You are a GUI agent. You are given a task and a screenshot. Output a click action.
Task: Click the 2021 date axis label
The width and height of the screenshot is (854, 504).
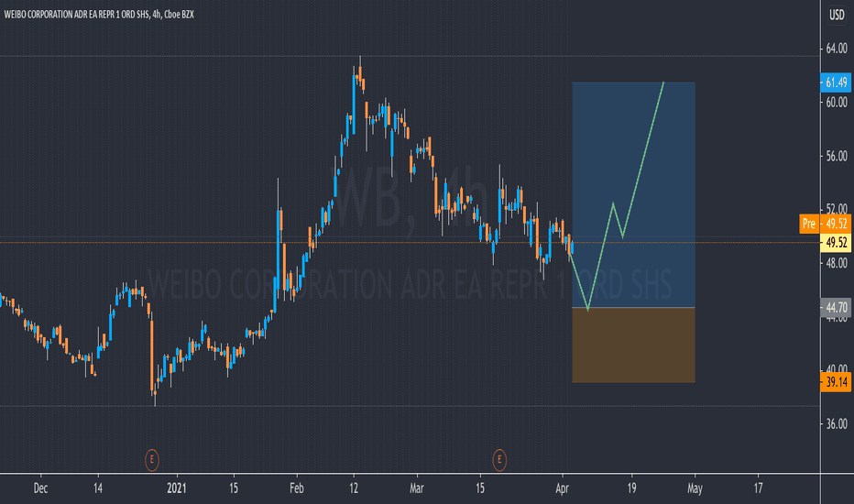pyautogui.click(x=177, y=488)
